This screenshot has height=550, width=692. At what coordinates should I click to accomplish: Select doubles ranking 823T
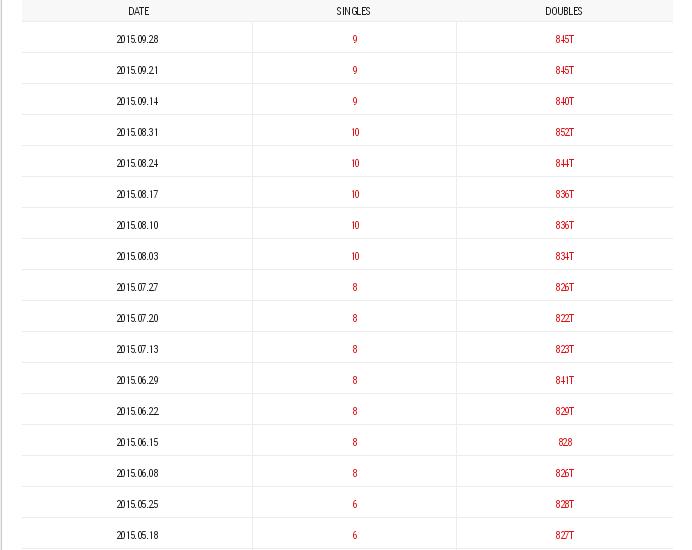pos(564,349)
